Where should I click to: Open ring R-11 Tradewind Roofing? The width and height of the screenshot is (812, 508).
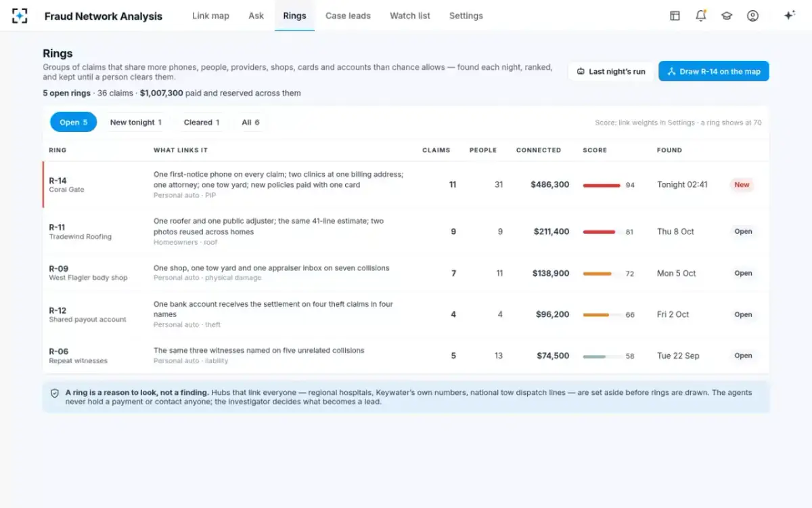pos(406,232)
